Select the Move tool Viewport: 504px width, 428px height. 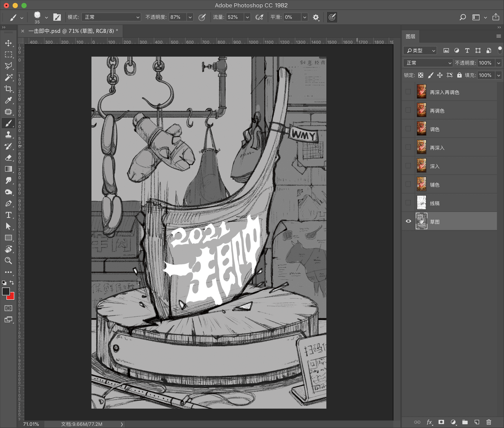pyautogui.click(x=8, y=43)
